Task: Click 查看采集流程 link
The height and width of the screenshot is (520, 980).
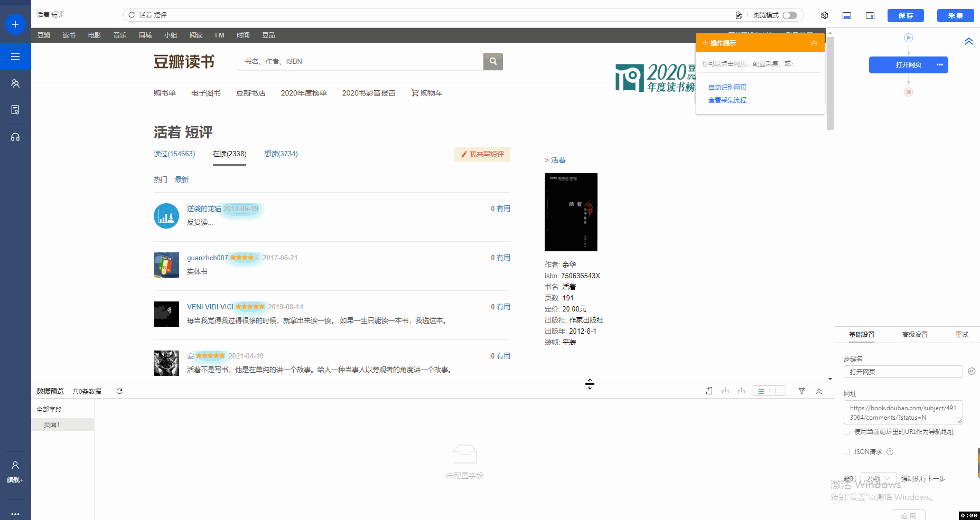Action: click(x=727, y=100)
